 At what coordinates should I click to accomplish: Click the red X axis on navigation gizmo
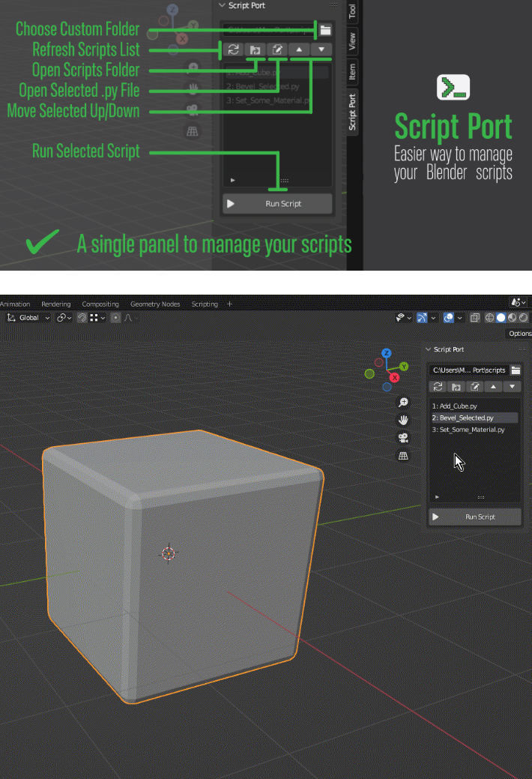coord(394,378)
